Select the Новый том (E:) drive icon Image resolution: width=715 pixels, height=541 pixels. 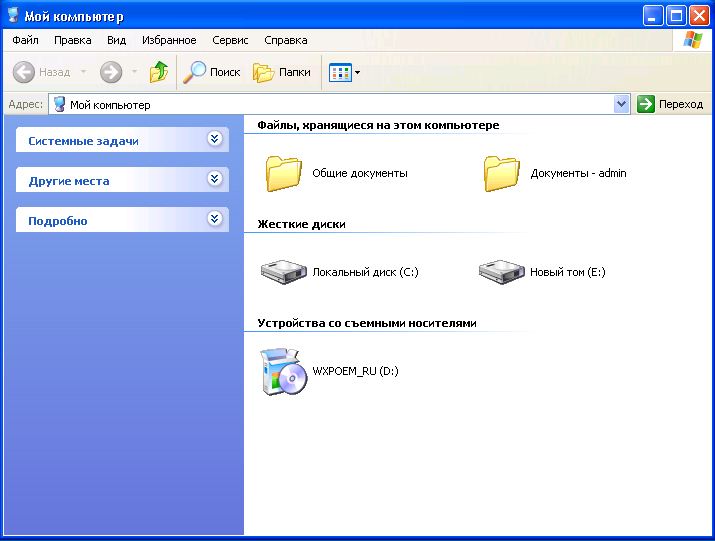click(502, 272)
